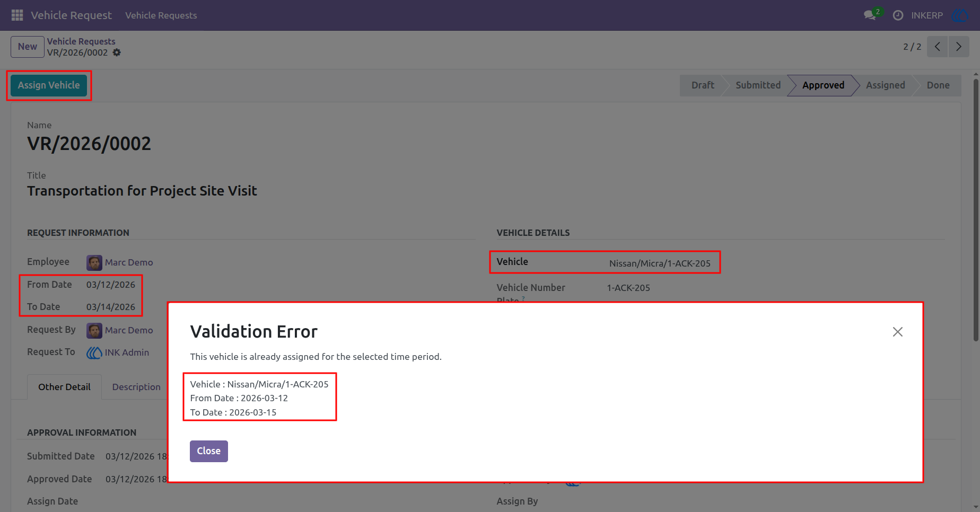Go to the previous record arrow

[x=938, y=47]
